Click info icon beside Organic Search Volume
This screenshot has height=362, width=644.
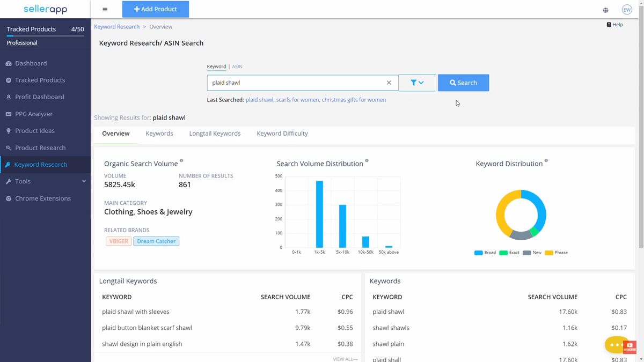click(x=181, y=161)
